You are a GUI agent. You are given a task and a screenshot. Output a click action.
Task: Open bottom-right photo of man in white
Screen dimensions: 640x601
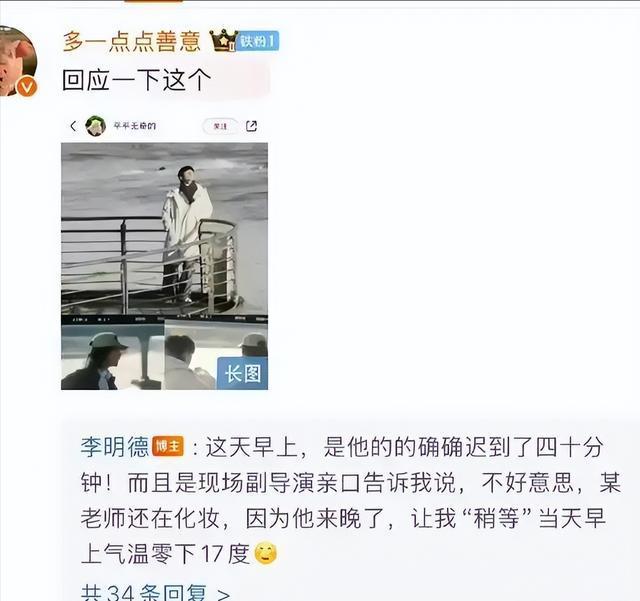(x=216, y=355)
